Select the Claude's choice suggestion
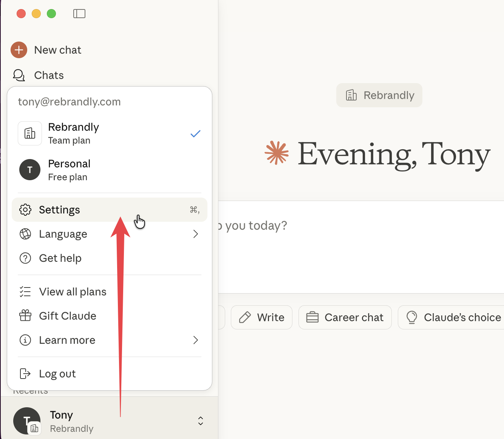504x439 pixels. click(x=451, y=317)
